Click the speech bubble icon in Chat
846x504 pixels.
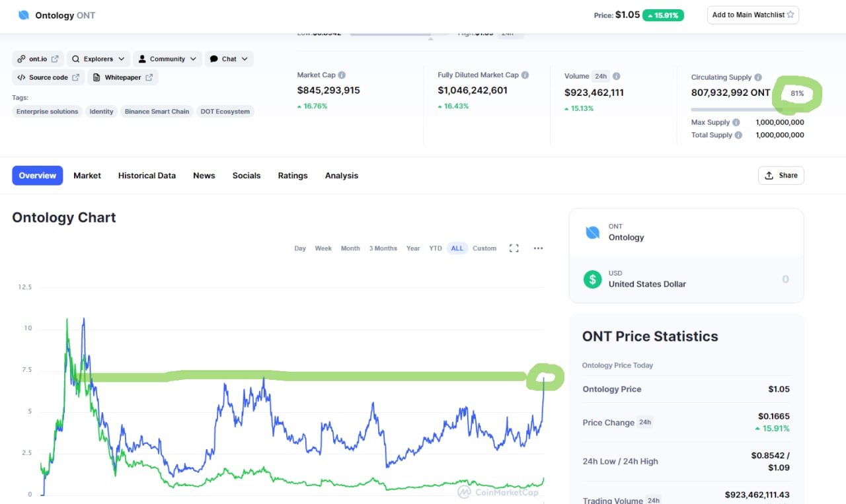pos(213,59)
